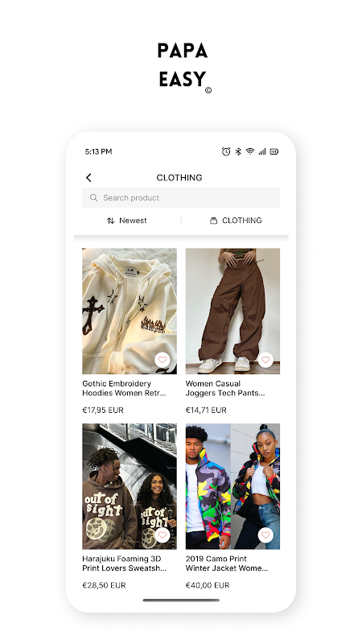Like the Harajuku Foaming 3D sweatshirt
This screenshot has width=362, height=644.
click(x=162, y=535)
